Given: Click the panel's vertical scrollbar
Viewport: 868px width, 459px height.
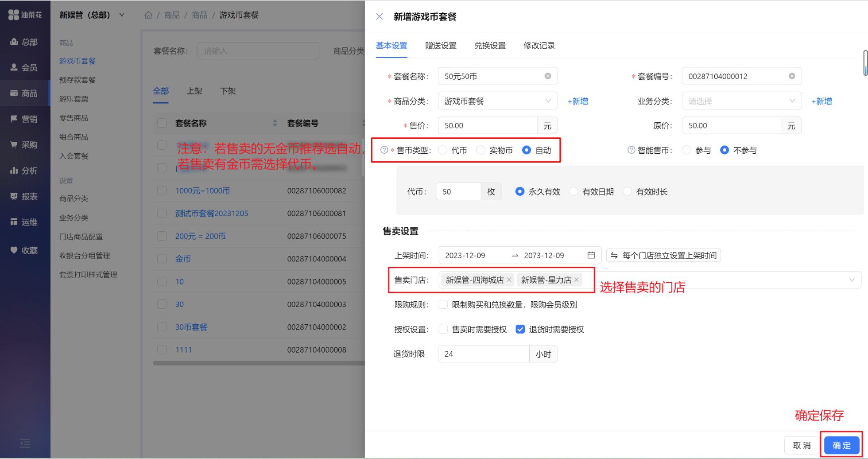Looking at the screenshot, I should [865, 63].
